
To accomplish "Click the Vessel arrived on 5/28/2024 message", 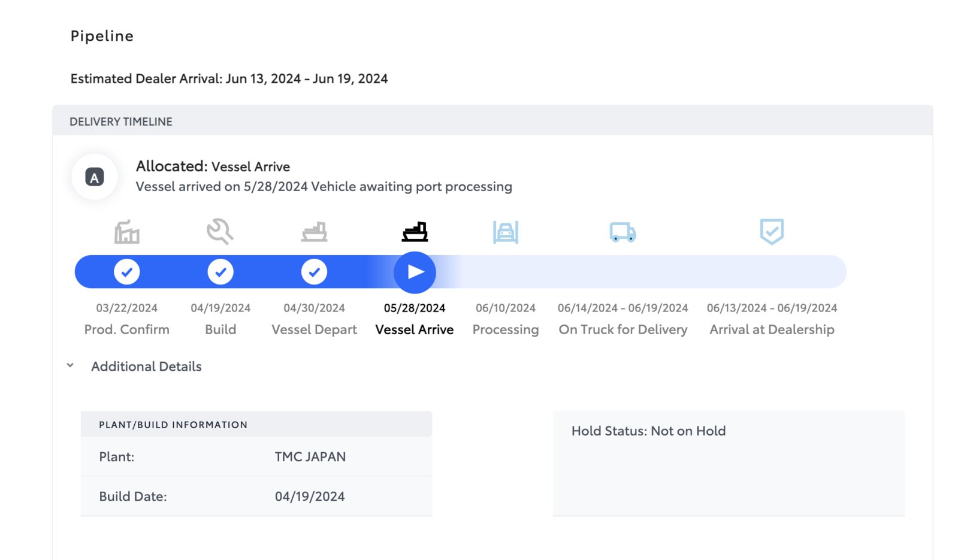I will point(324,187).
